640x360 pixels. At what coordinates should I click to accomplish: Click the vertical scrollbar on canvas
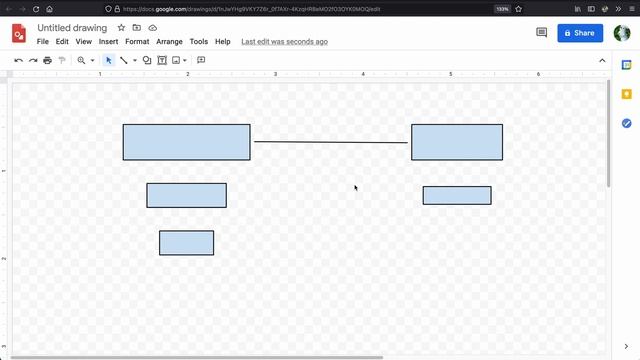[x=609, y=133]
